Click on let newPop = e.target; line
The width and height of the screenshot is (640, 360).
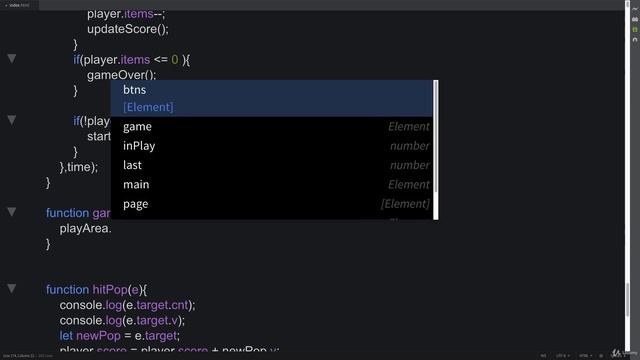point(120,336)
